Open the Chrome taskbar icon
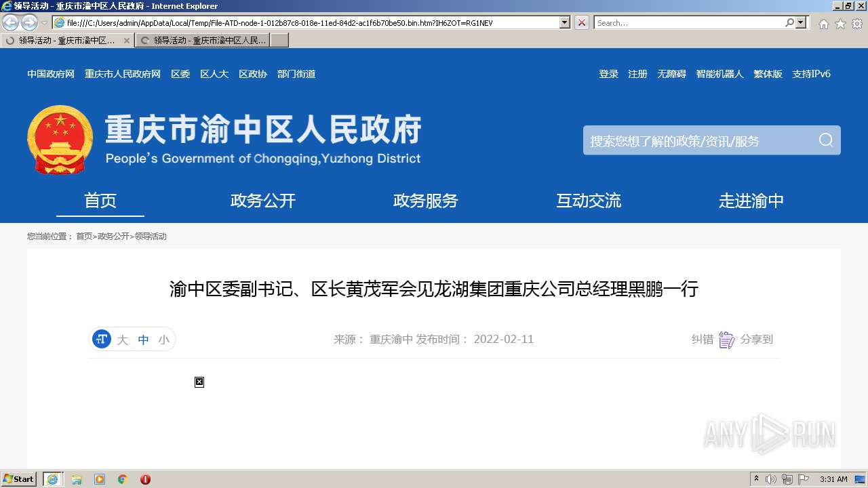 click(x=123, y=479)
